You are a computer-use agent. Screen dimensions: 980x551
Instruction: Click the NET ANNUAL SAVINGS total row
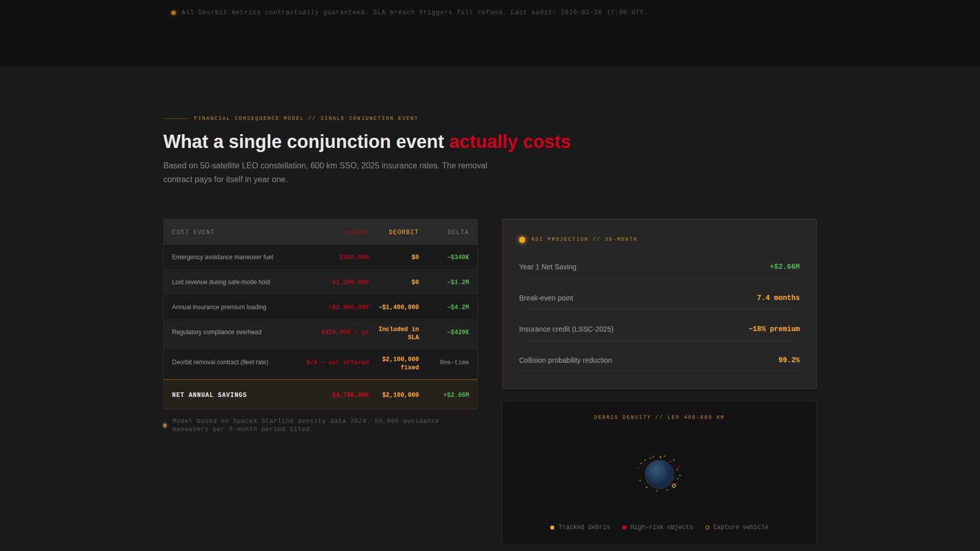tap(209, 395)
